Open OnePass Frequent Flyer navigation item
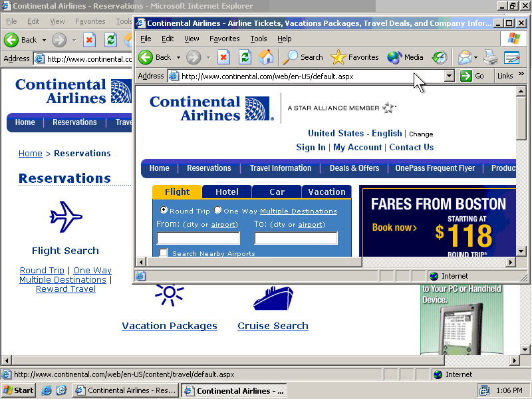 click(x=435, y=168)
